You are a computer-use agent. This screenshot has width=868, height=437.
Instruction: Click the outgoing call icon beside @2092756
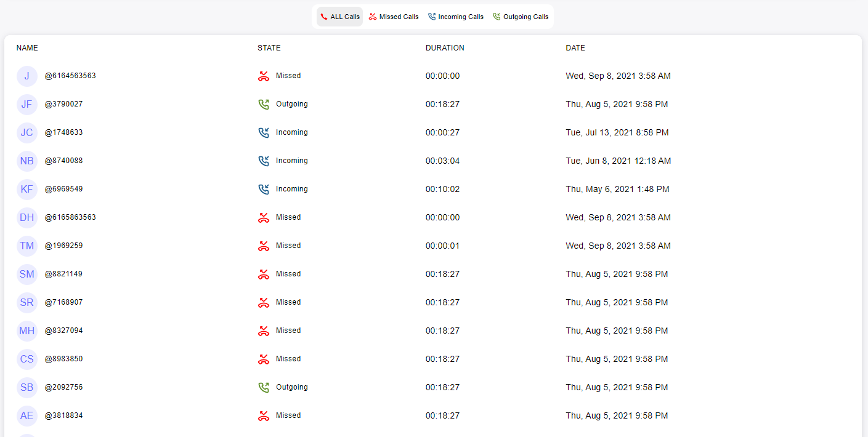[x=264, y=387]
